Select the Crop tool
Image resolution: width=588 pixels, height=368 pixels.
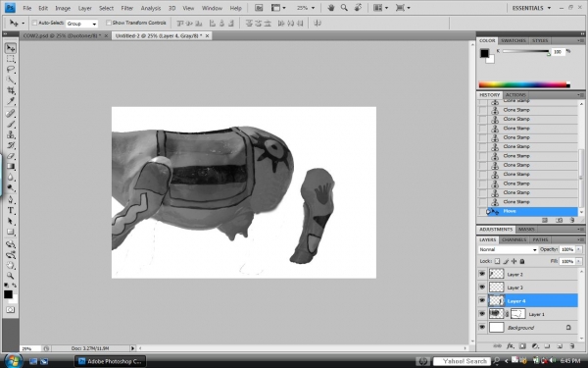click(x=11, y=90)
